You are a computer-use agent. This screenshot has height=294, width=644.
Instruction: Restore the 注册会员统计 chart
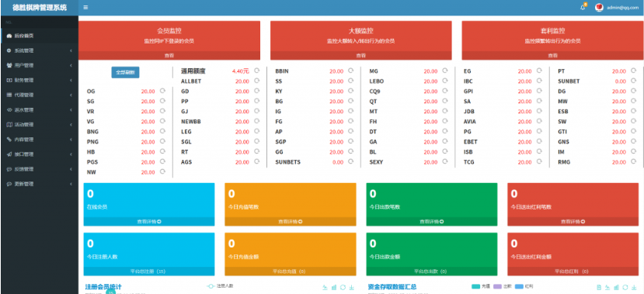[343, 288]
